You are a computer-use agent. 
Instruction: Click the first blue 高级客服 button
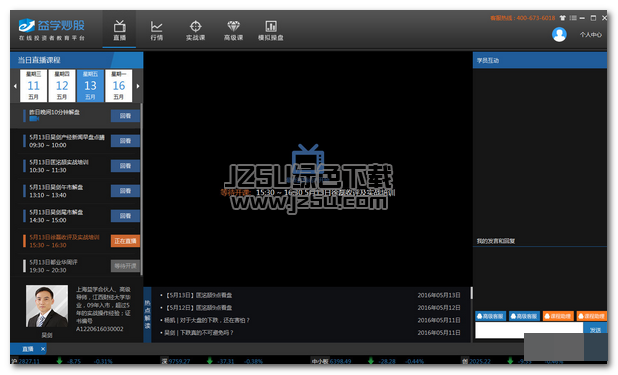point(491,316)
